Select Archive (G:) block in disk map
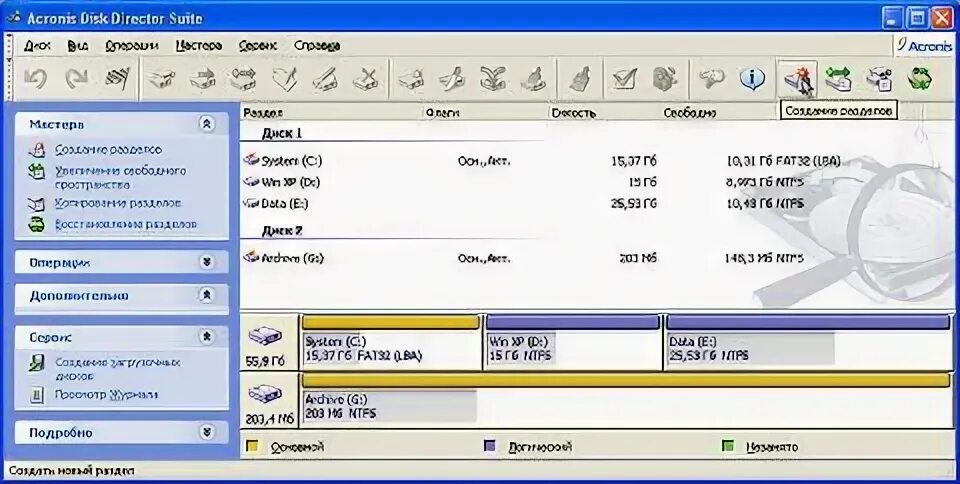 (x=626, y=399)
